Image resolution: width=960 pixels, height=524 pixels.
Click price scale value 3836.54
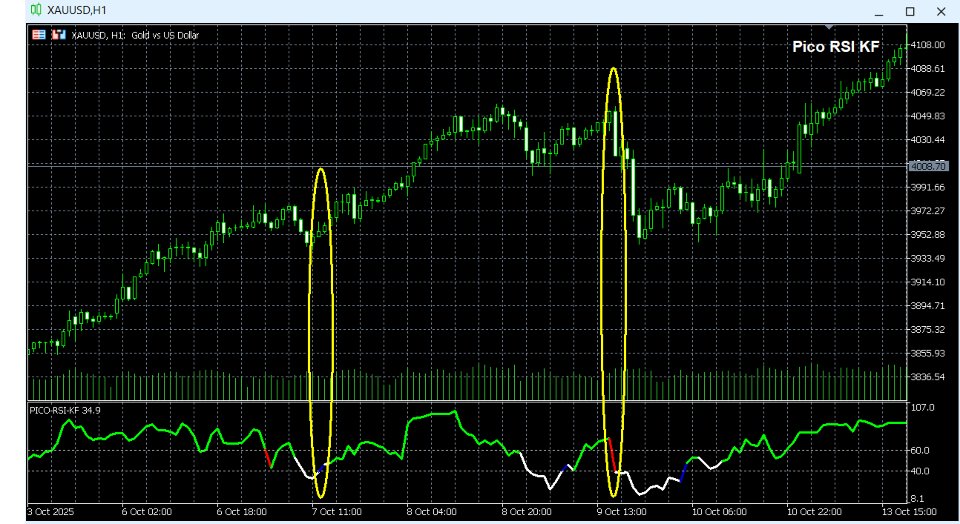tap(928, 377)
